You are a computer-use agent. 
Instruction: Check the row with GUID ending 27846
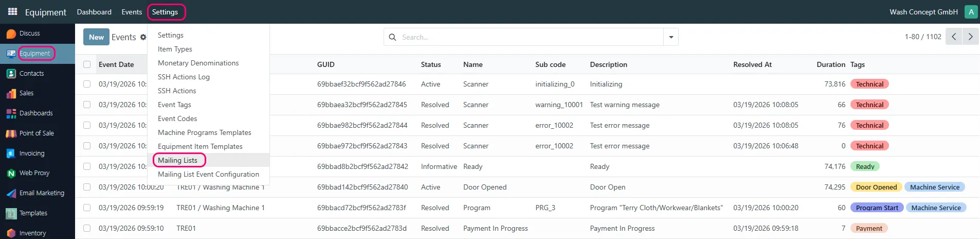pos(87,84)
